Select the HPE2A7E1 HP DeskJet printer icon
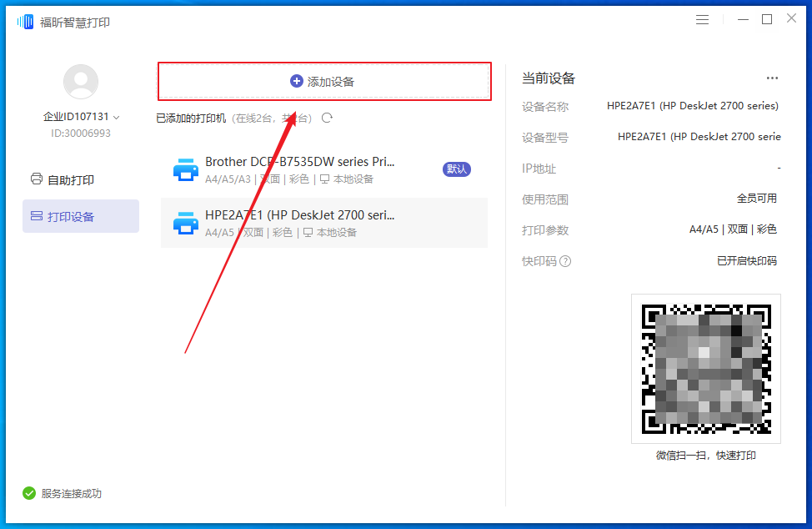812x529 pixels. click(185, 221)
